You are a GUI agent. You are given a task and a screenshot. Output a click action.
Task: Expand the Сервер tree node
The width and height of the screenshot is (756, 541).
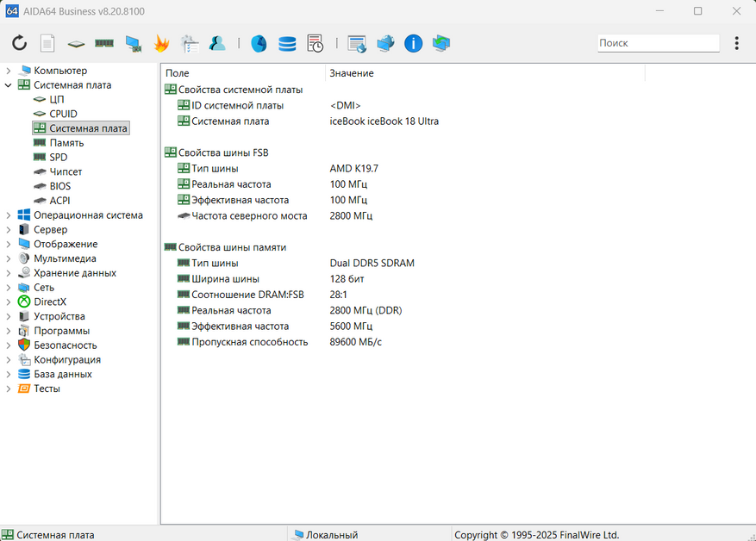click(x=9, y=230)
